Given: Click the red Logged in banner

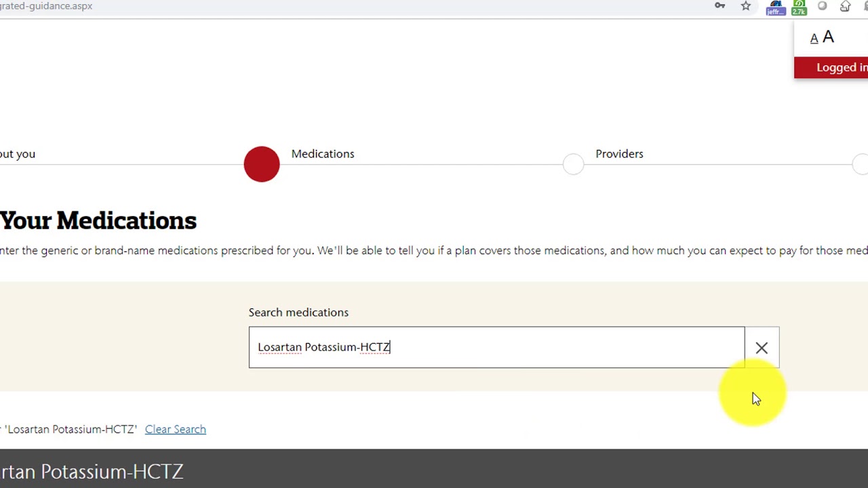Looking at the screenshot, I should coord(831,68).
